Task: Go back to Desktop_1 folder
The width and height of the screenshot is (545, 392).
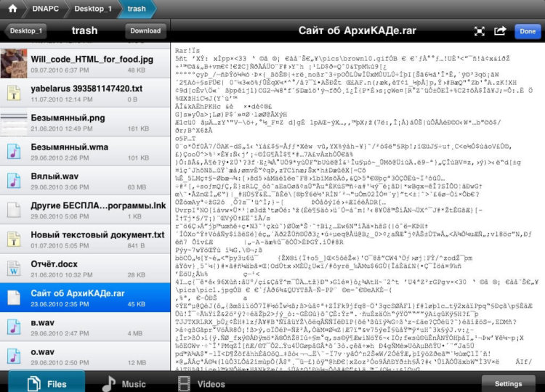Action: click(x=25, y=31)
